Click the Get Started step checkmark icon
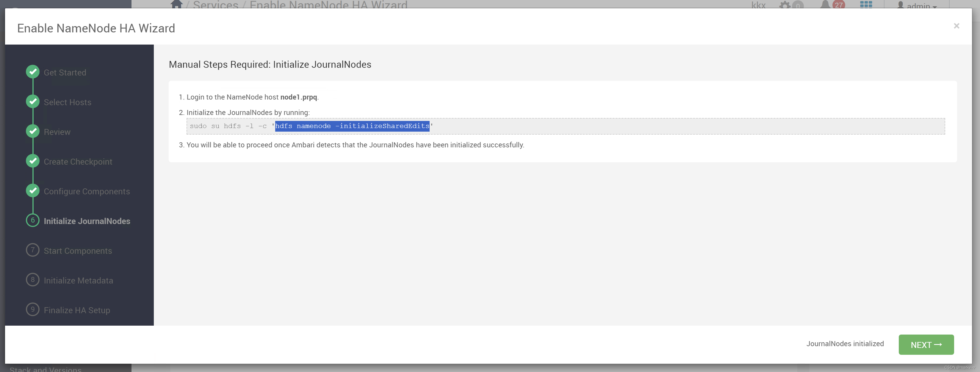Screen dimensions: 980x372 point(33,72)
